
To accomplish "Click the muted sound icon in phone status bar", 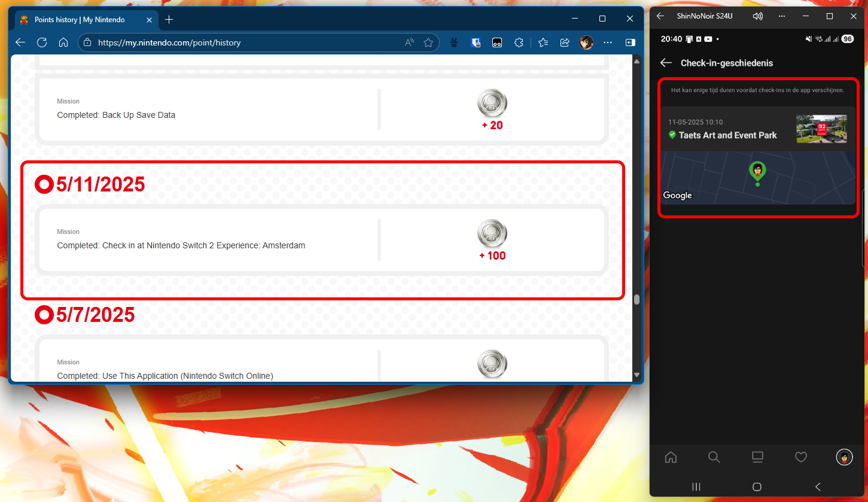I will (809, 39).
